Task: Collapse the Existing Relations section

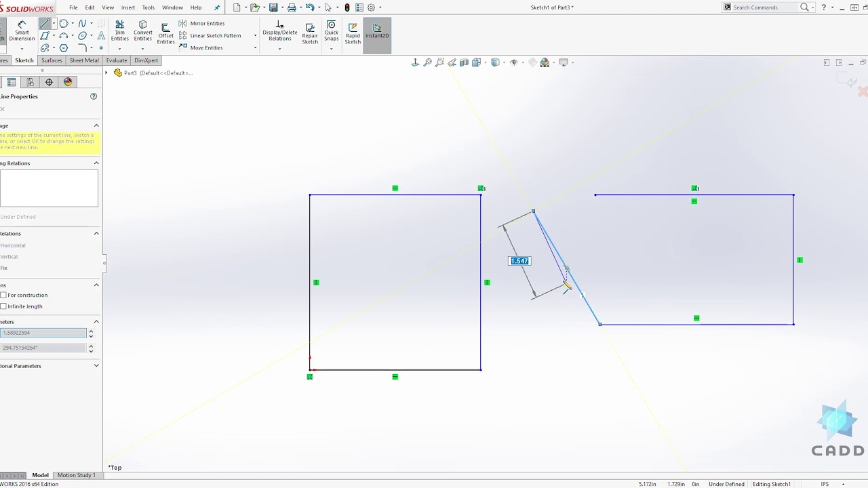Action: pos(96,163)
